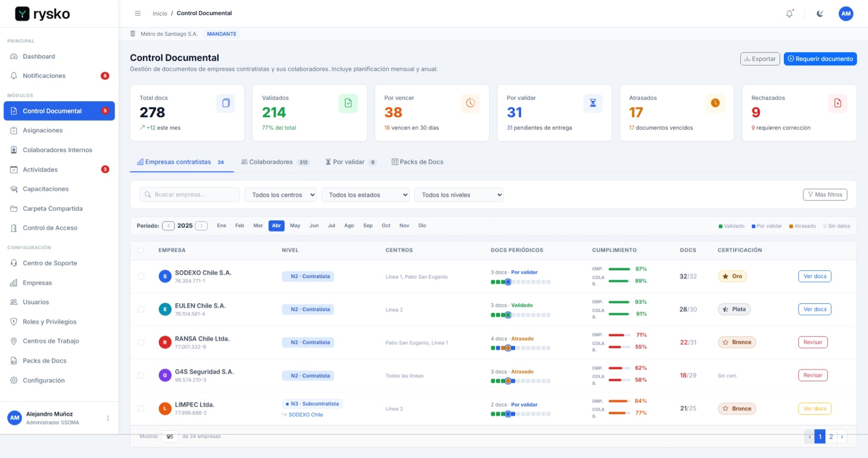The image size is (868, 458).
Task: Open Centros de Trabajo
Action: [x=59, y=341]
